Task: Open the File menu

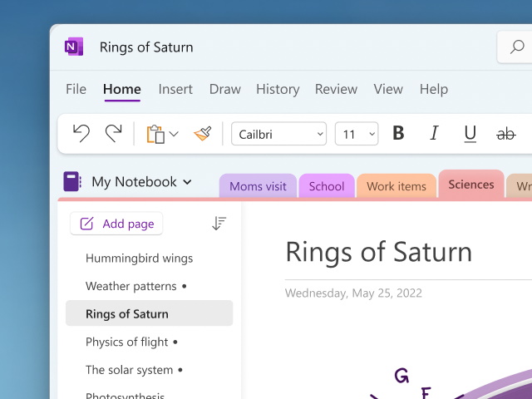Action: click(76, 89)
